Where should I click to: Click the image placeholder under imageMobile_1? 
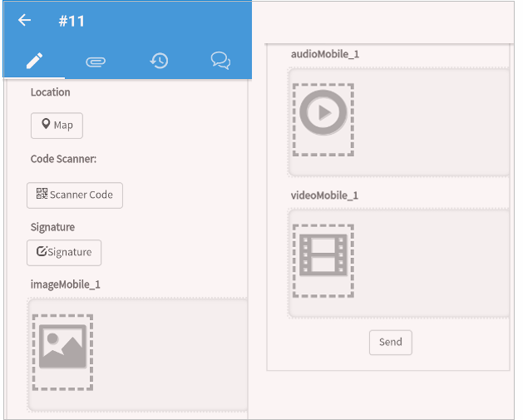[x=62, y=352]
